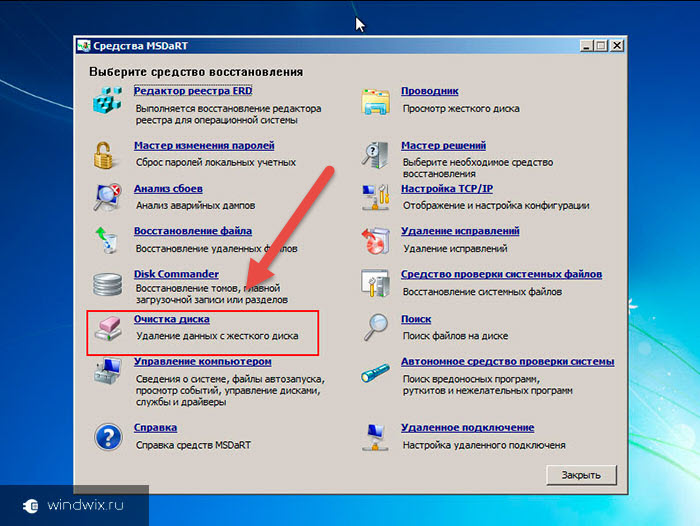This screenshot has width=700, height=526.
Task: Click the crash analyzer magnifier icon
Action: click(107, 196)
